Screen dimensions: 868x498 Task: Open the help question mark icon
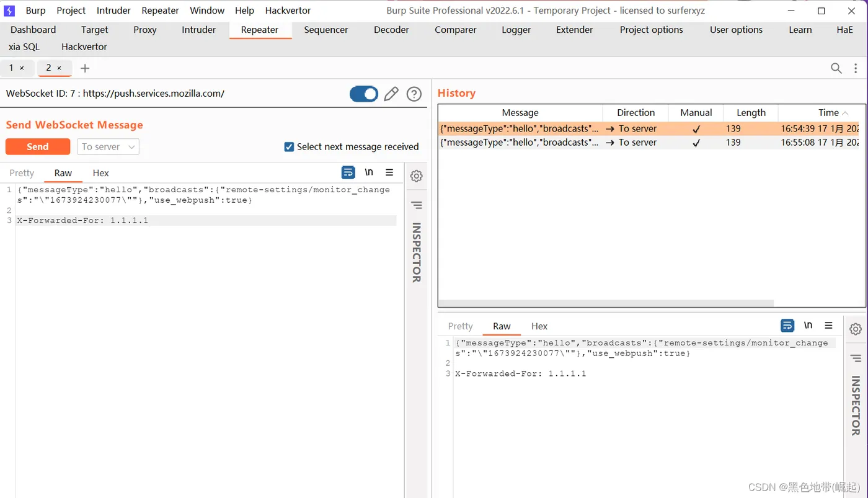[x=414, y=94]
